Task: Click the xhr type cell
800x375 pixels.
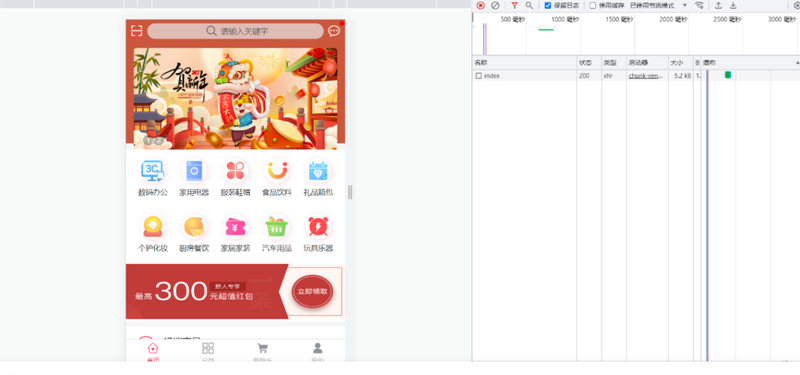Action: 608,76
